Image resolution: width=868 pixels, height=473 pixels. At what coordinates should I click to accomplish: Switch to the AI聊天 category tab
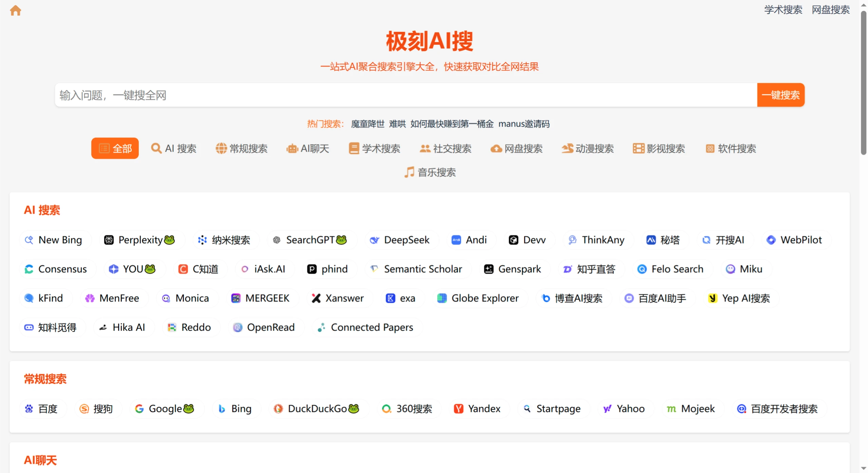[307, 148]
